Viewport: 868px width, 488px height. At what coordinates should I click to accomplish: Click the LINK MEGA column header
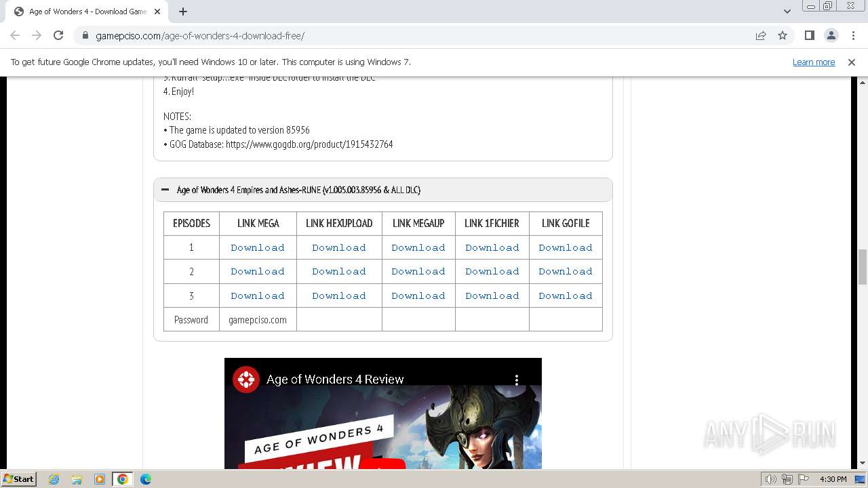258,223
